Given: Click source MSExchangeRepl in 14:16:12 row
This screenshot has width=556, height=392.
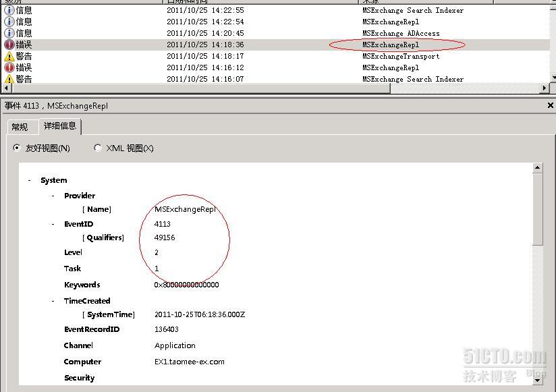Looking at the screenshot, I should (x=391, y=67).
